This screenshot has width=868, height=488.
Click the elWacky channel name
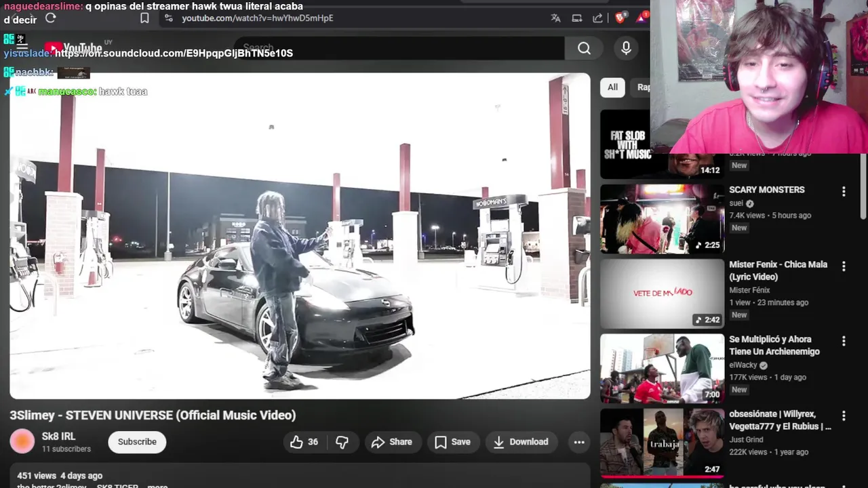(743, 365)
